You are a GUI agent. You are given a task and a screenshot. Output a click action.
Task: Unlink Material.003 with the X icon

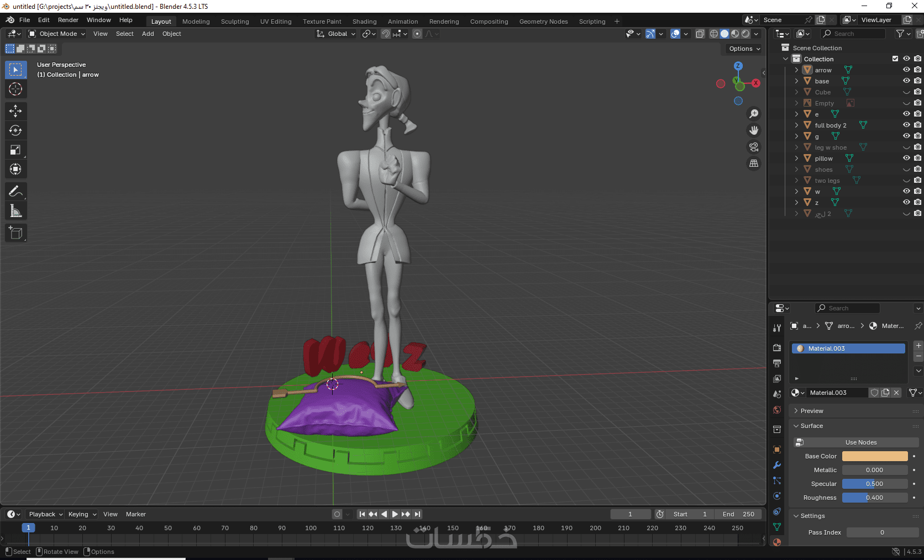(896, 393)
